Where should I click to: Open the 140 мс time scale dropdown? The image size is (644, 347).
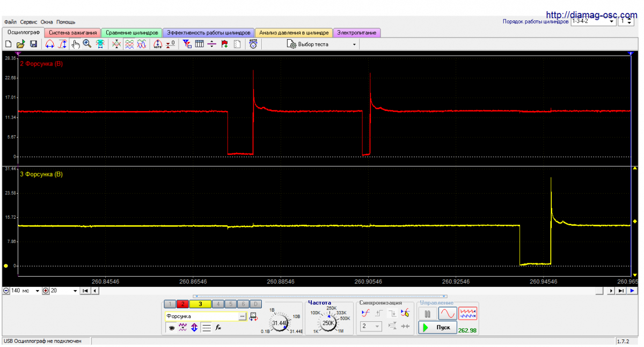[x=37, y=291]
